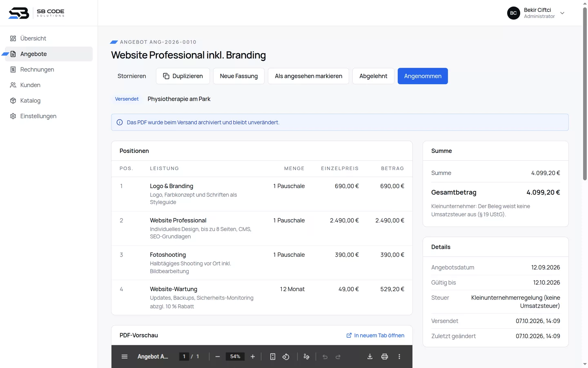Image resolution: width=588 pixels, height=368 pixels.
Task: Click the BC user avatar
Action: (x=514, y=13)
